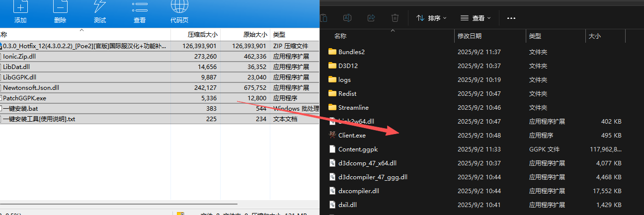Image resolution: width=644 pixels, height=215 pixels.
Task: Select the Bundles2 folder
Action: (x=351, y=52)
